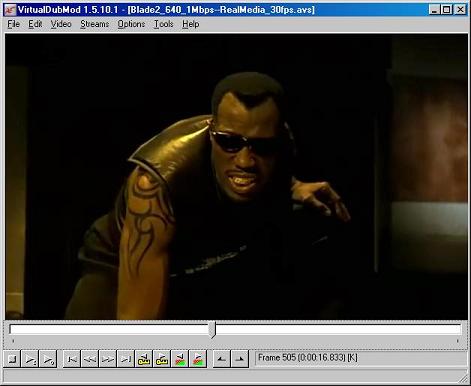Play the output video preview
This screenshot has height=386, width=471.
pos(48,359)
